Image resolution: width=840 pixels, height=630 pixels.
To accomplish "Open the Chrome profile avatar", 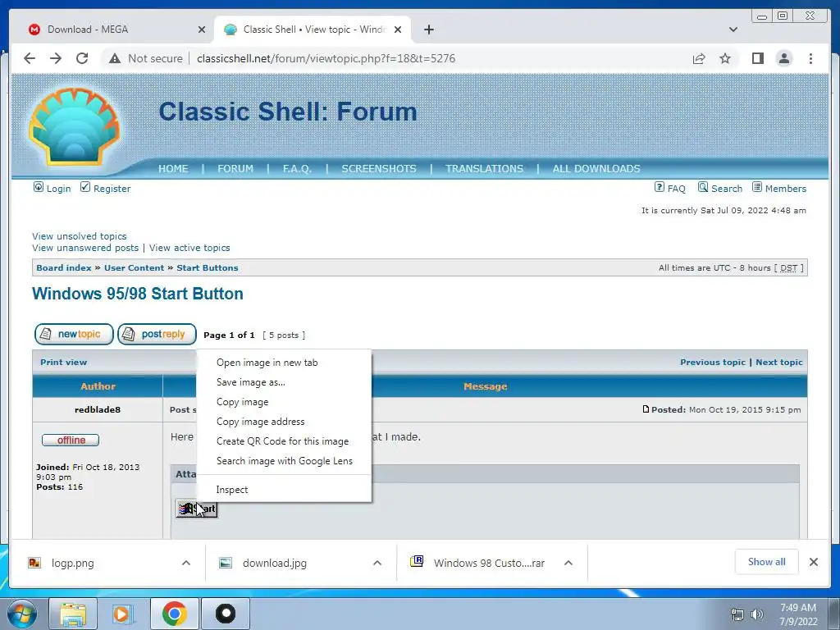I will tap(783, 58).
